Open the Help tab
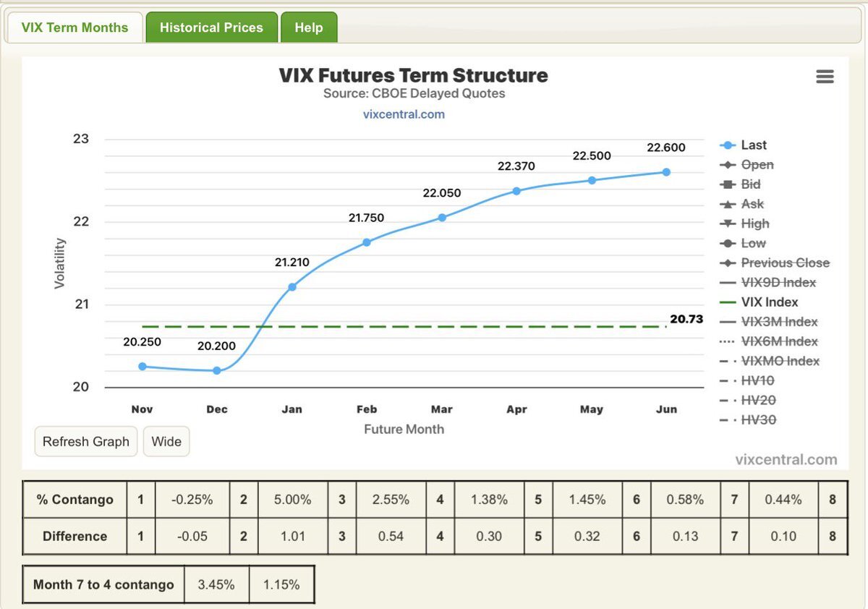Image resolution: width=868 pixels, height=609 pixels. click(308, 27)
